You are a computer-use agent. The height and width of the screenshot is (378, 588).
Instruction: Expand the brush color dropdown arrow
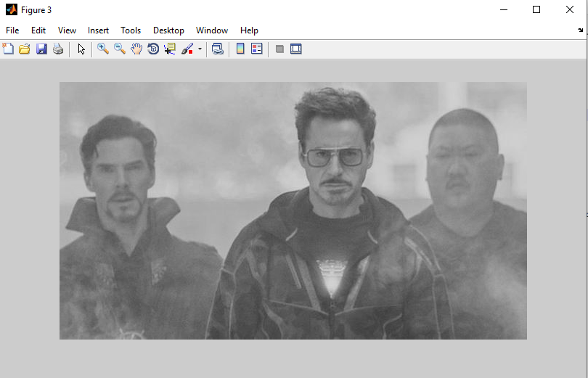point(200,49)
